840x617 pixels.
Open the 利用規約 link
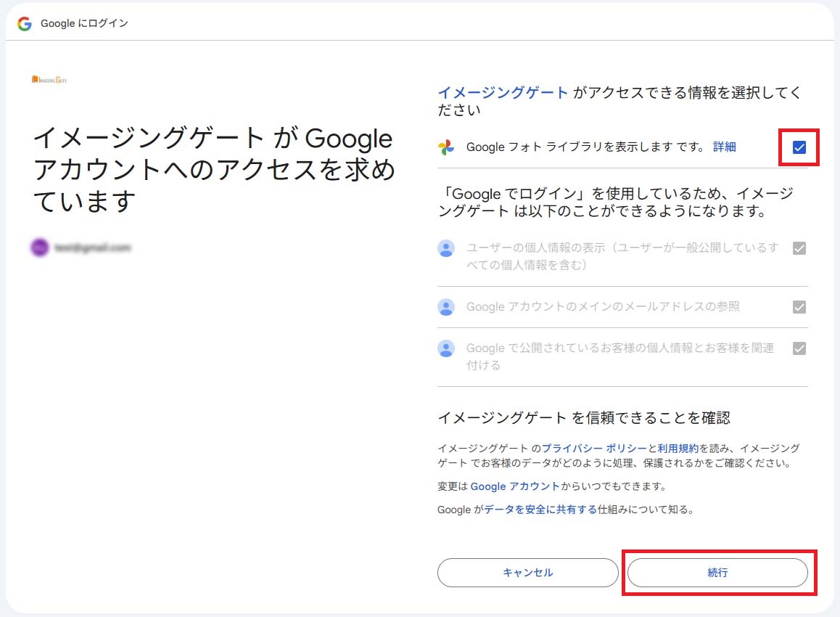pyautogui.click(x=678, y=448)
